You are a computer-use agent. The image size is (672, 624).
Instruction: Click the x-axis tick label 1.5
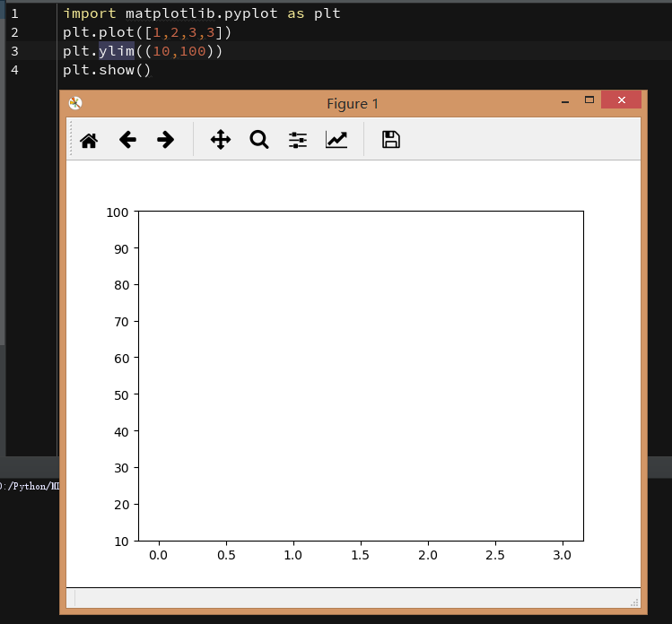[x=361, y=555]
